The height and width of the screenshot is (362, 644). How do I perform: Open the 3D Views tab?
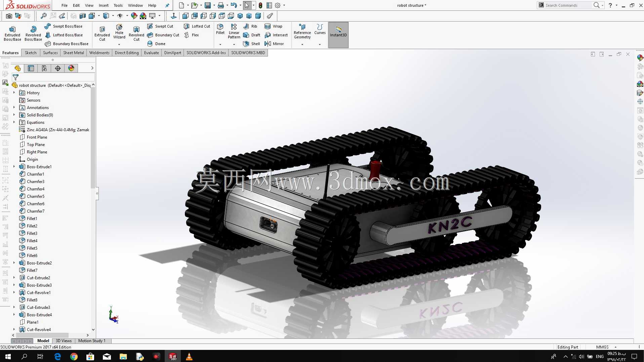[64, 341]
